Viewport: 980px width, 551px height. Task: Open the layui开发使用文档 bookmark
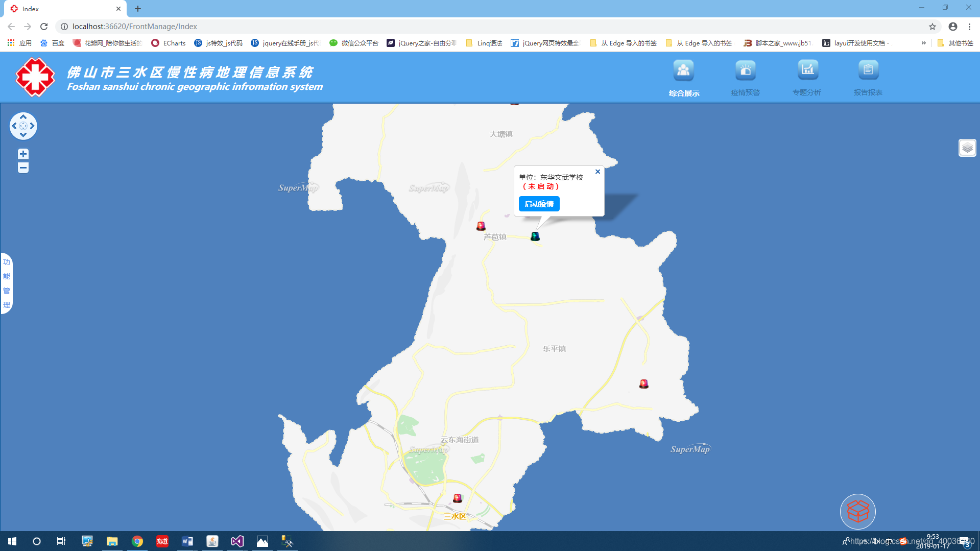pyautogui.click(x=856, y=43)
